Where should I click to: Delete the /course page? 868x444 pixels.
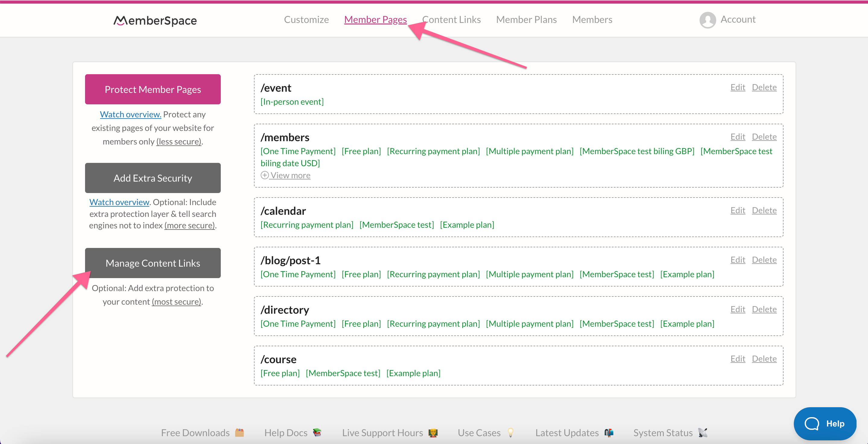point(764,359)
